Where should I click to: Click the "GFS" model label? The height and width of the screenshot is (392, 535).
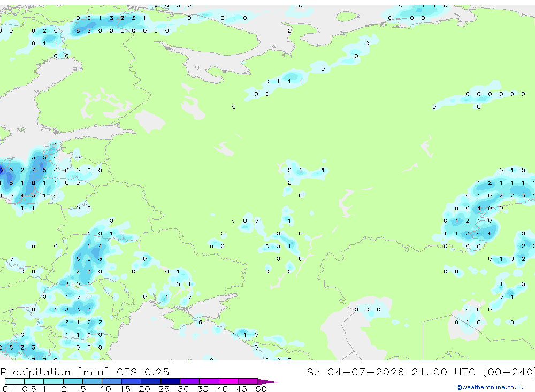click(x=127, y=372)
